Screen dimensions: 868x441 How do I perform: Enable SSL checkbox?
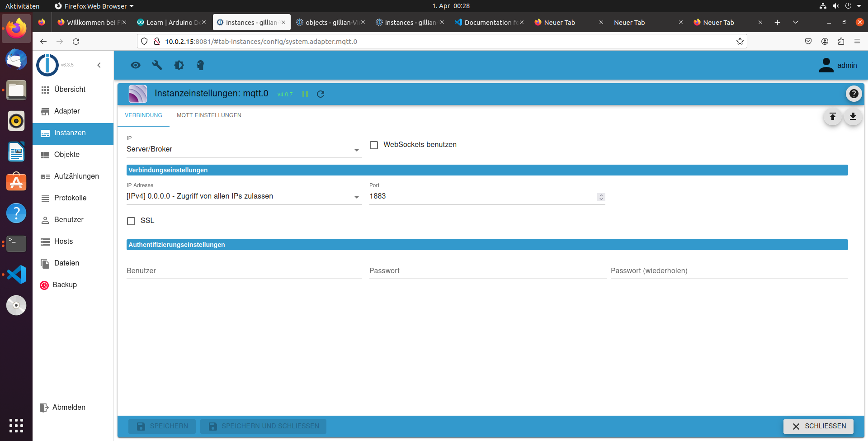pyautogui.click(x=131, y=221)
